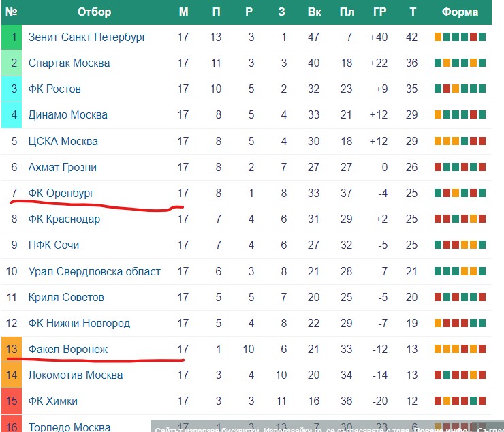Click the red rank 15 position badge

point(12,401)
